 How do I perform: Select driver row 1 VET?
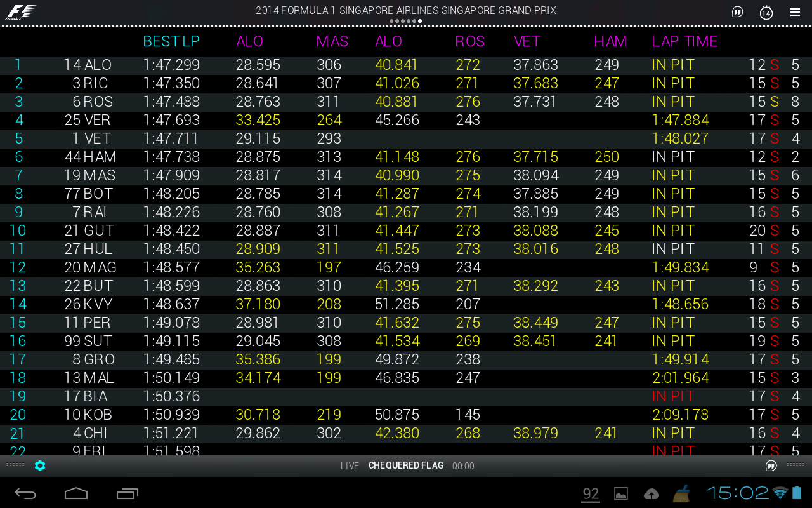(406, 138)
